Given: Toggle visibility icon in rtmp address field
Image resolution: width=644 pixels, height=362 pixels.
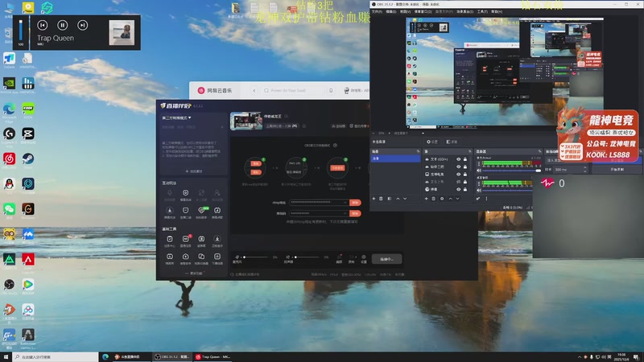Looking at the screenshot, I should click(345, 203).
